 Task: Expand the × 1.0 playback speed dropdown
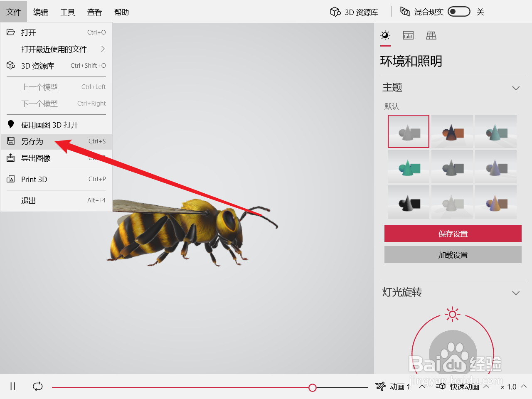523,387
